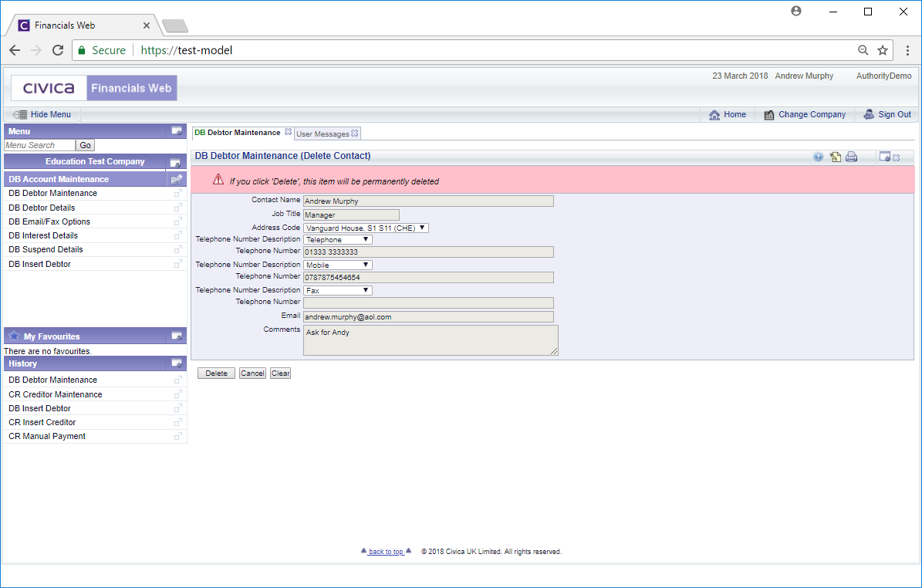Open DB Debtor Details menu item
The image size is (922, 588).
[x=42, y=208]
